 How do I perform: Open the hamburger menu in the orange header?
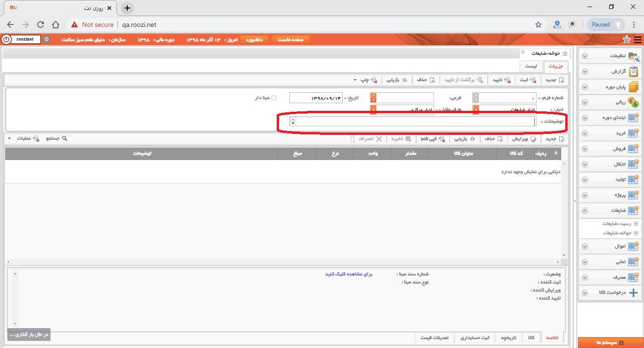tap(637, 40)
